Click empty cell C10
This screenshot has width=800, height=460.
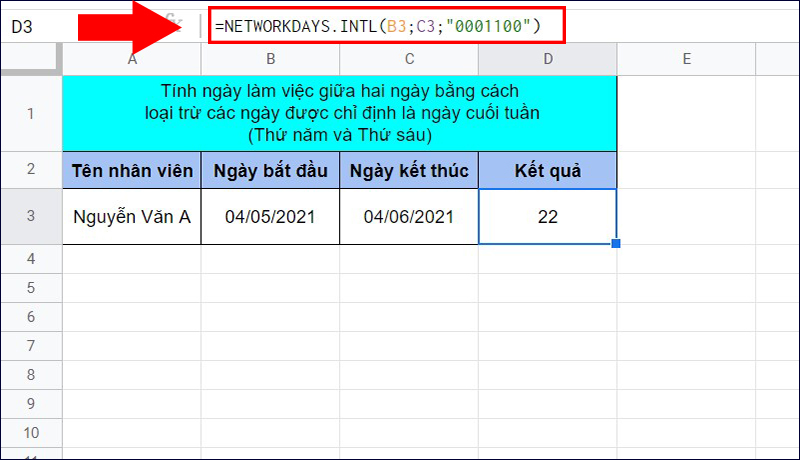click(409, 433)
